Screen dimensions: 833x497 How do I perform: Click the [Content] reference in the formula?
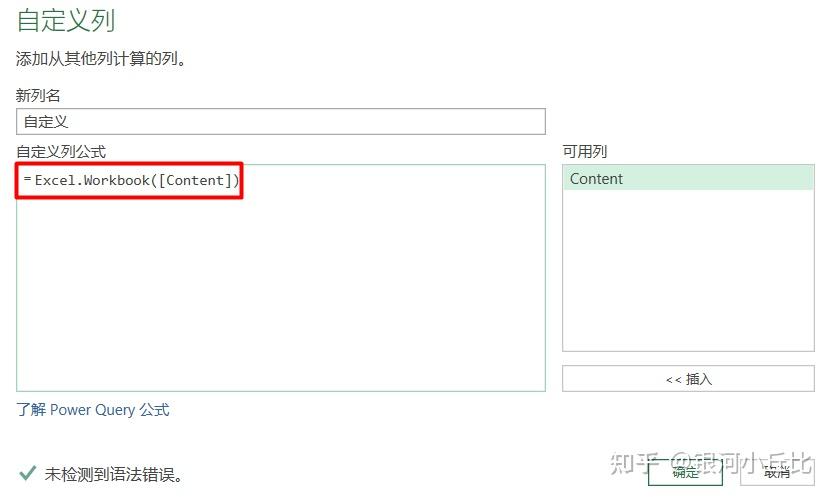pyautogui.click(x=195, y=181)
